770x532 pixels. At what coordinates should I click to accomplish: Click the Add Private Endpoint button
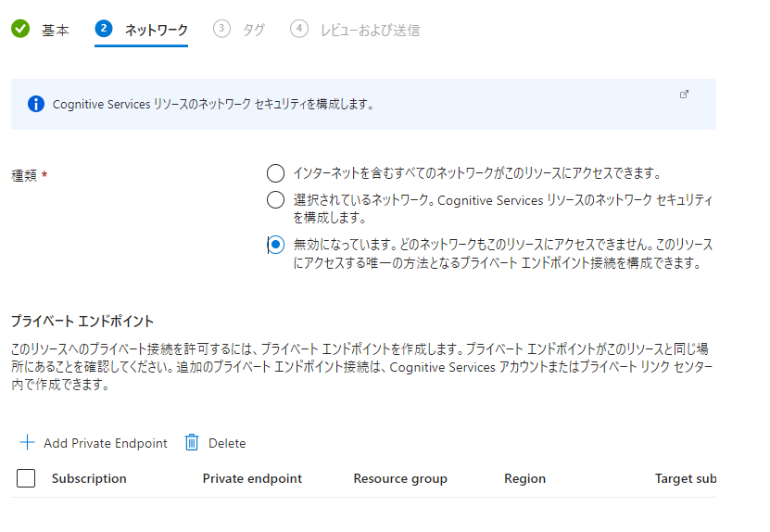tap(105, 443)
